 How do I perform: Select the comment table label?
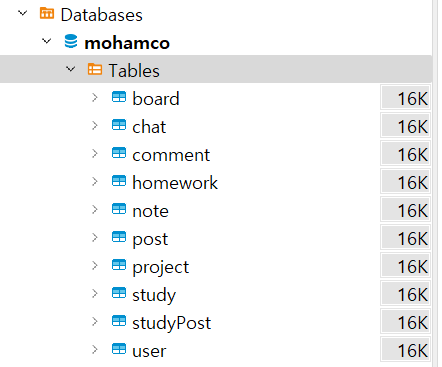tap(171, 155)
